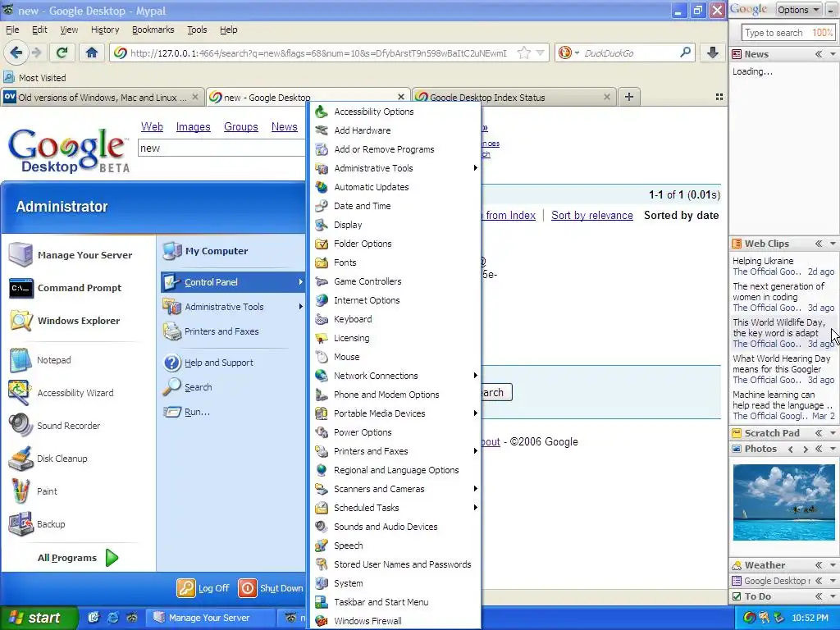Open the URL bar history dropdown arrow
840x630 pixels.
pyautogui.click(x=540, y=52)
